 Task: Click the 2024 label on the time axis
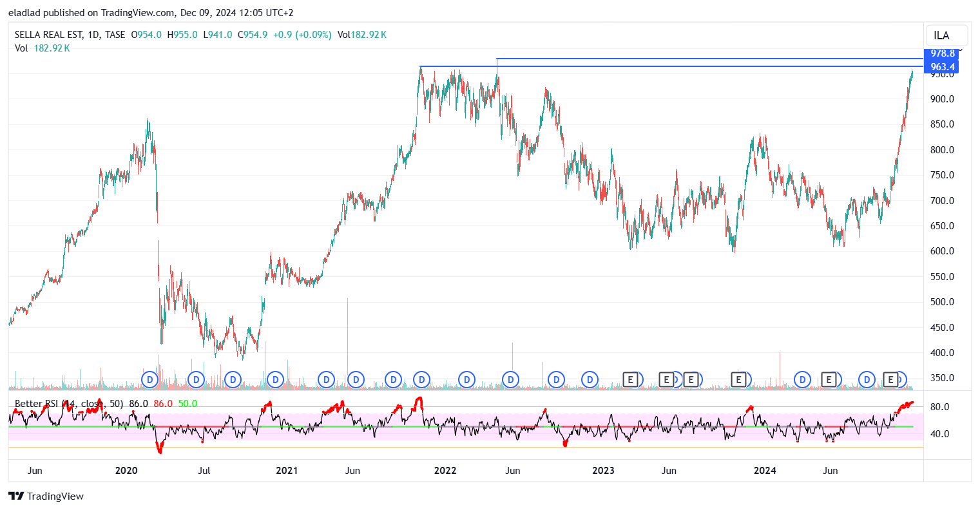coord(765,471)
